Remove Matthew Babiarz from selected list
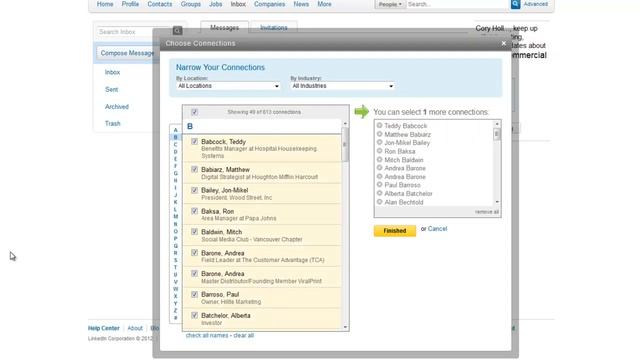 coord(380,134)
